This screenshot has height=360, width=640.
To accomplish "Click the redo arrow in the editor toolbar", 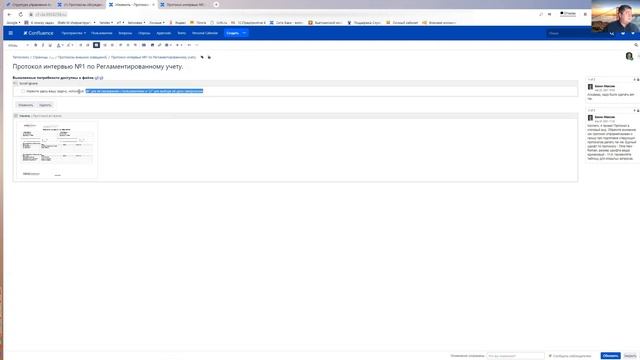I will (x=196, y=45).
